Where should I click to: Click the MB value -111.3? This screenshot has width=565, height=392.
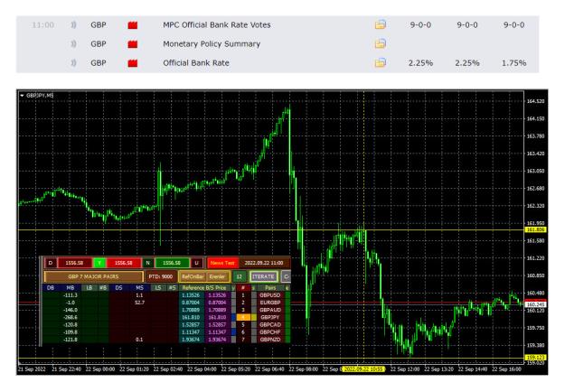[x=71, y=295]
